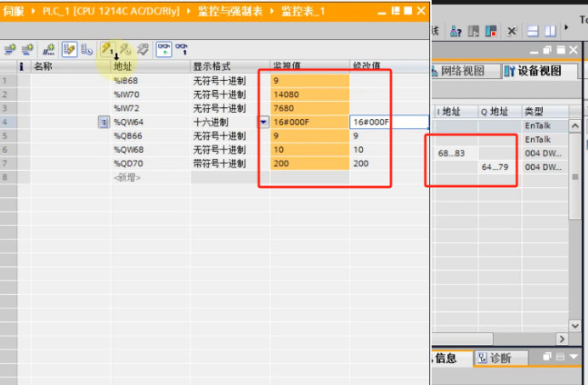Click the <新增> address cell
Screen dimensions: 588x385
point(150,178)
